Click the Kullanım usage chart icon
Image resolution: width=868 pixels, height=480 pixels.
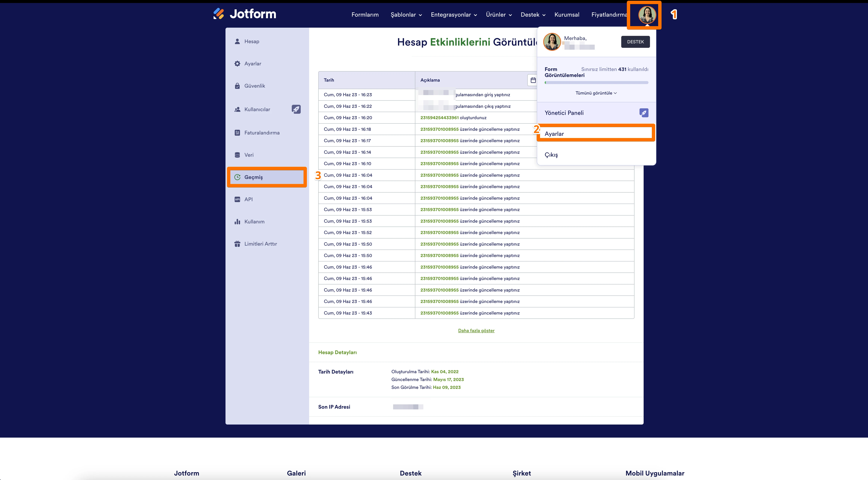pos(237,222)
